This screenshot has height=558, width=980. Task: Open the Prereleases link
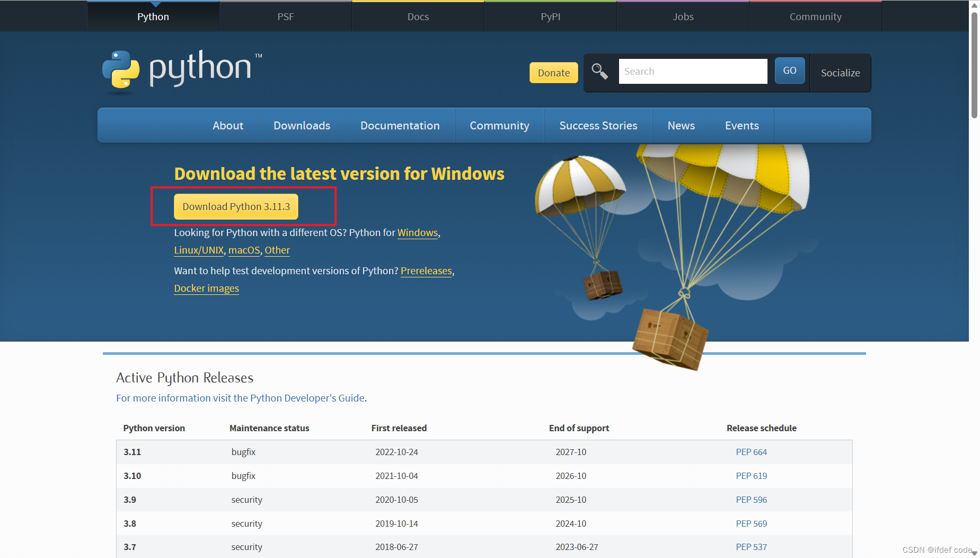tap(426, 271)
